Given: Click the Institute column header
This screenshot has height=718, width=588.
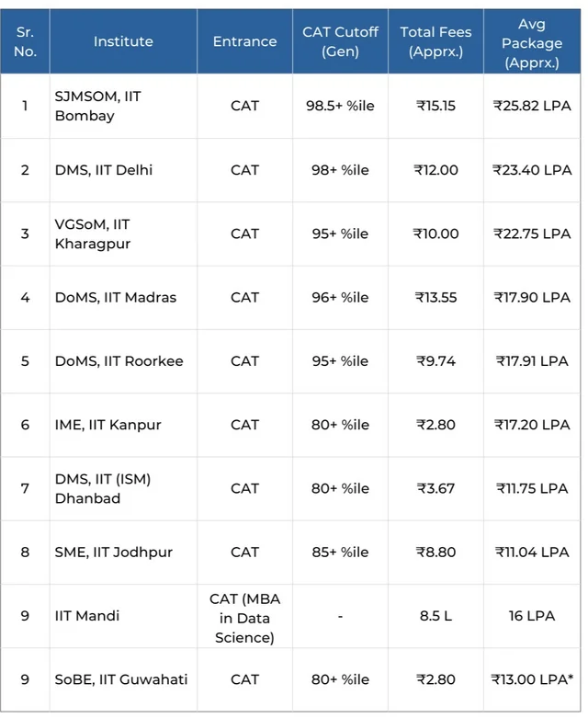Looking at the screenshot, I should click(123, 41).
